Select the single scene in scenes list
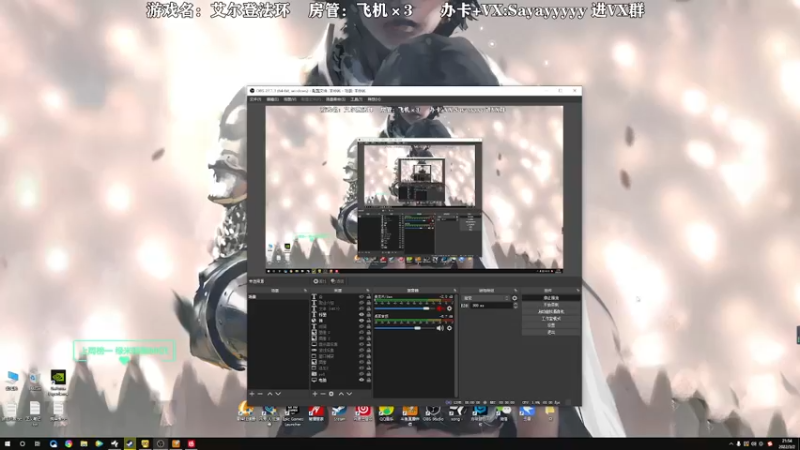Screen dimensions: 800x450 [x=278, y=296]
